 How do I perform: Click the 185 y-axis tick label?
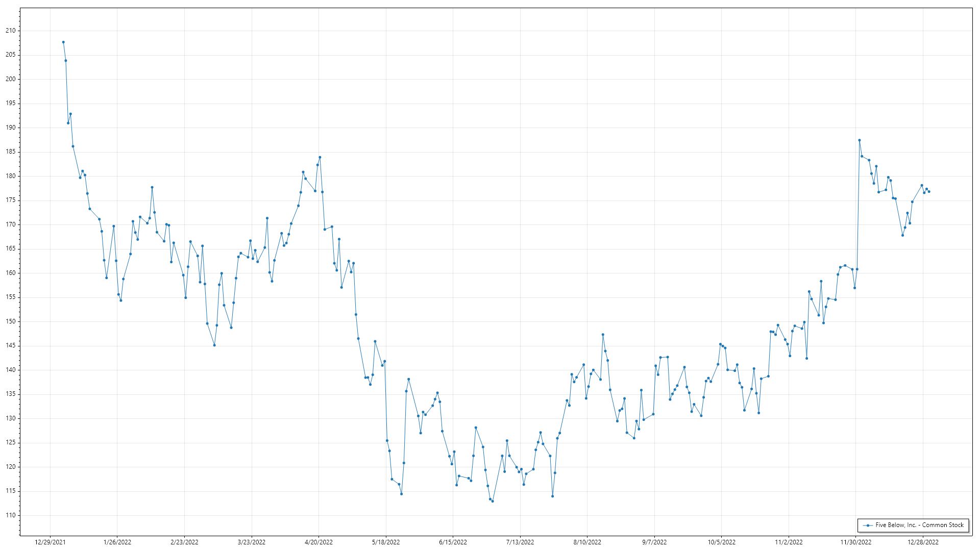click(11, 152)
